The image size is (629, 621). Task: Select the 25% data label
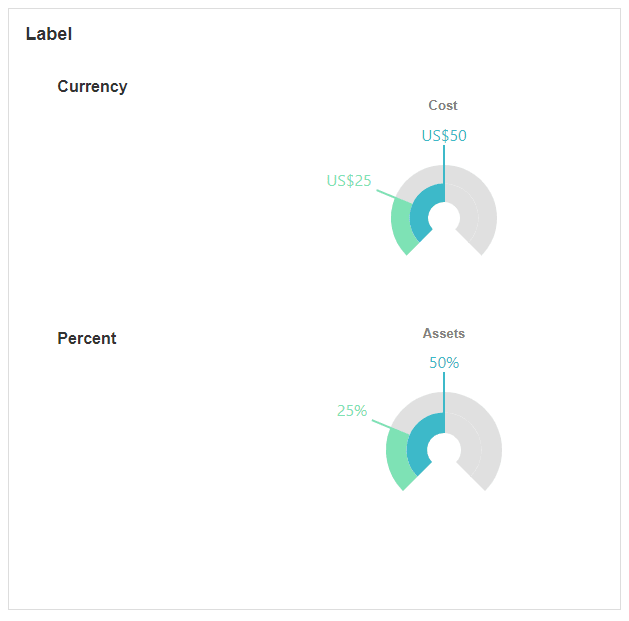pyautogui.click(x=352, y=410)
